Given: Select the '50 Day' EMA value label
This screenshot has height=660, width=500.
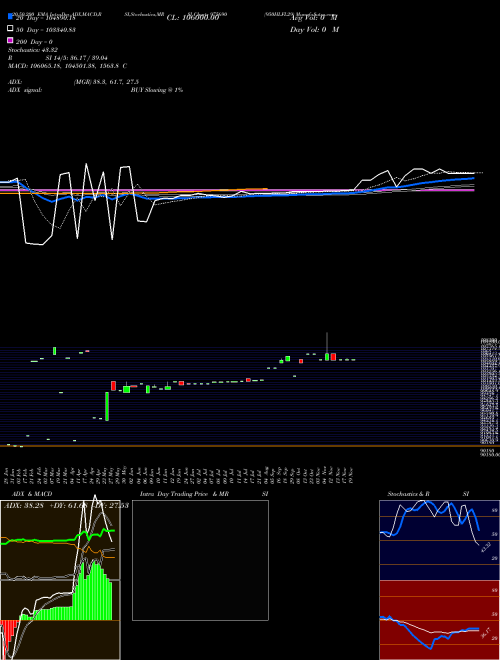Looking at the screenshot, I should click(45, 30).
